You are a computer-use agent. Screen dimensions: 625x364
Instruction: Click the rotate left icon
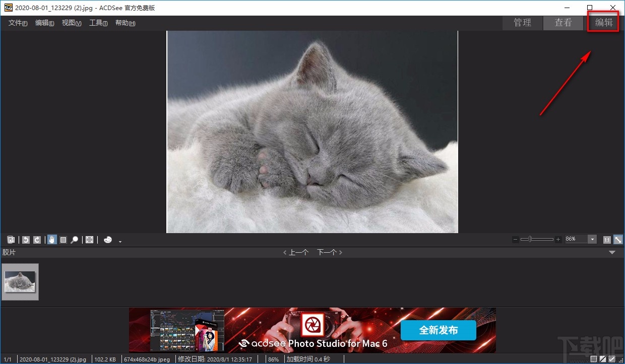tap(26, 240)
